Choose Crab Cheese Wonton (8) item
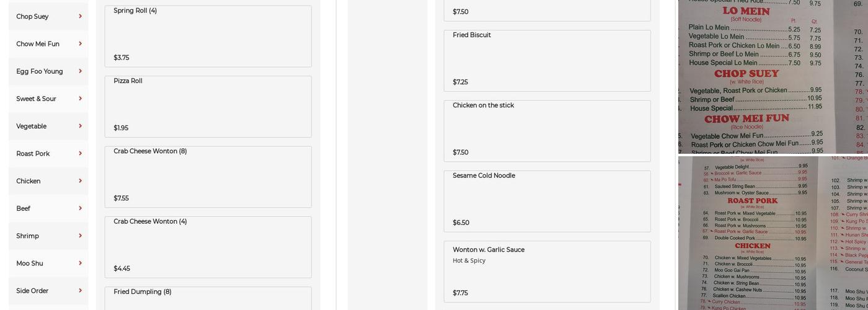 point(208,177)
